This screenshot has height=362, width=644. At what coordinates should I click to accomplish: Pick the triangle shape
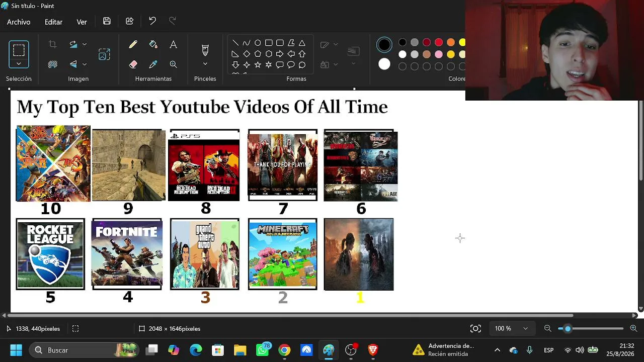pyautogui.click(x=302, y=43)
